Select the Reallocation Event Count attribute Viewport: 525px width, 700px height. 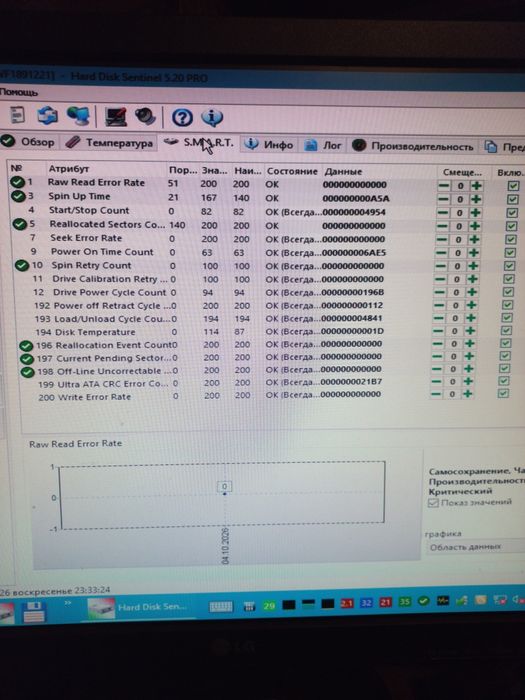pyautogui.click(x=114, y=345)
